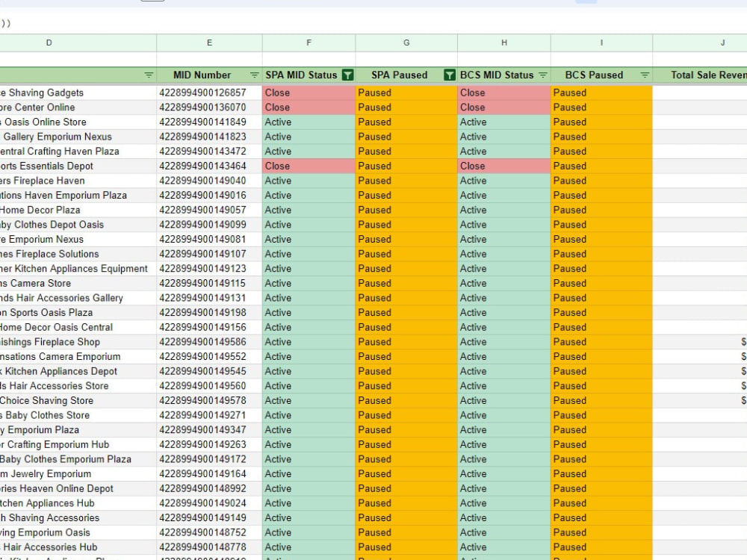Select MID number 4228994900149099

(x=209, y=225)
